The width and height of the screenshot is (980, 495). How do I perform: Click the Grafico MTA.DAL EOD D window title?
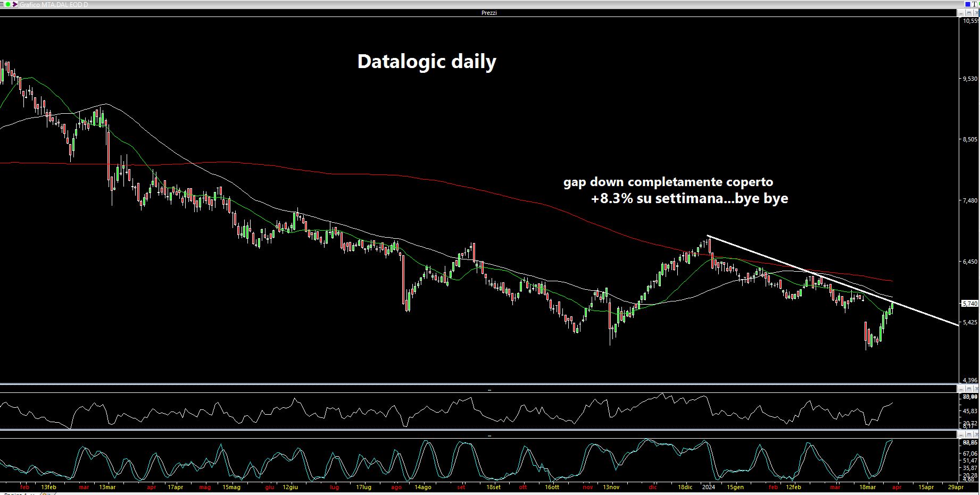[54, 4]
